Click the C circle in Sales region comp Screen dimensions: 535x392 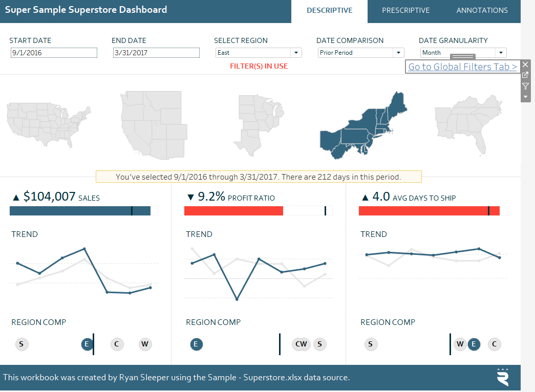(x=117, y=344)
